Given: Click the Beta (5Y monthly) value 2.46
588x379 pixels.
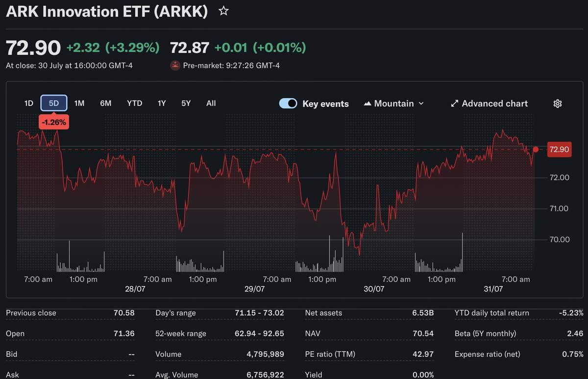Looking at the screenshot, I should 576,333.
